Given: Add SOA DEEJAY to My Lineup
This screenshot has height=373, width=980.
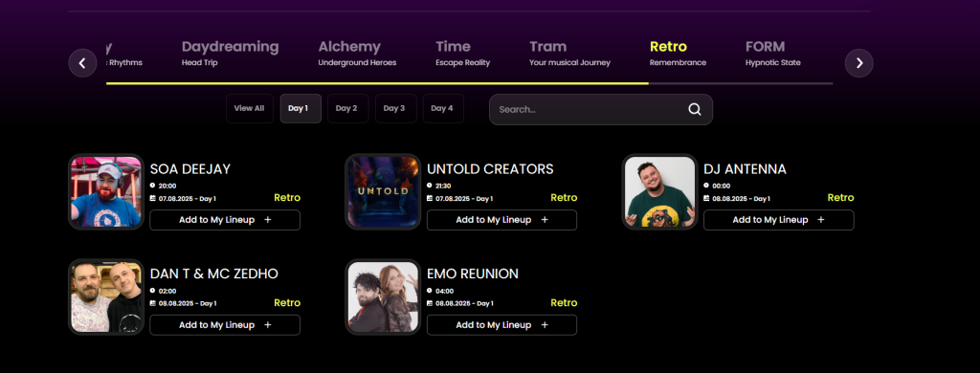Looking at the screenshot, I should [x=225, y=220].
